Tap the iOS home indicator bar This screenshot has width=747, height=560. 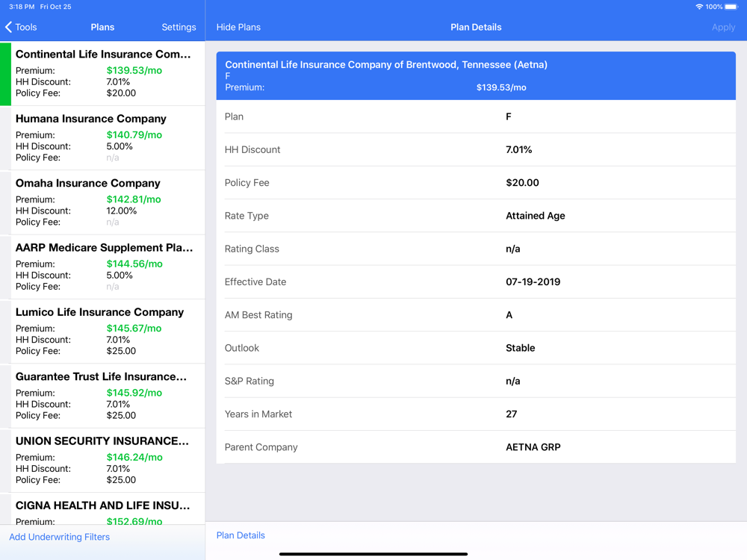[x=373, y=554]
